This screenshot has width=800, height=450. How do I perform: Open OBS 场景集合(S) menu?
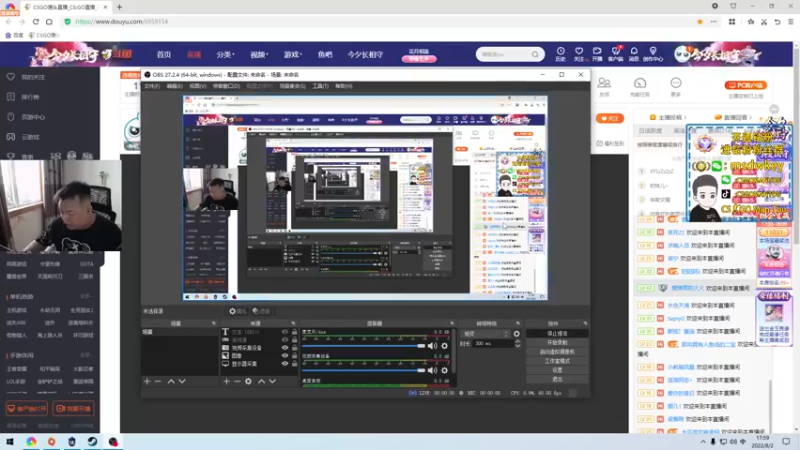pos(292,86)
